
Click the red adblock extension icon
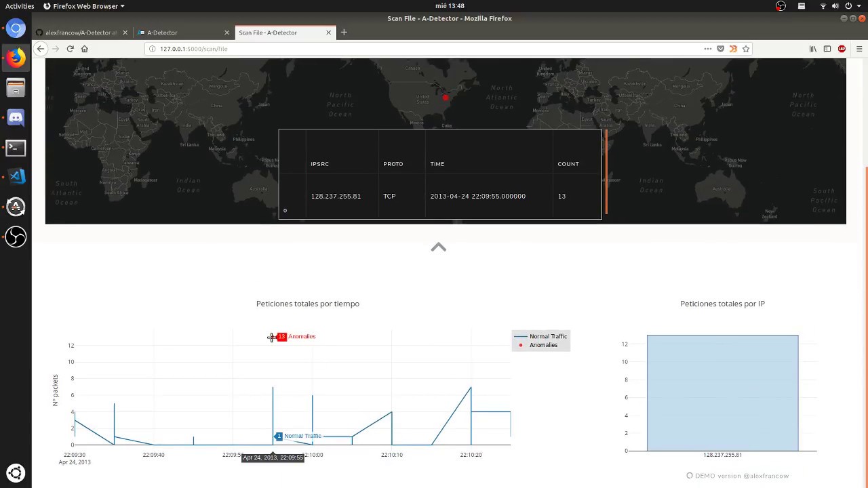pyautogui.click(x=842, y=49)
